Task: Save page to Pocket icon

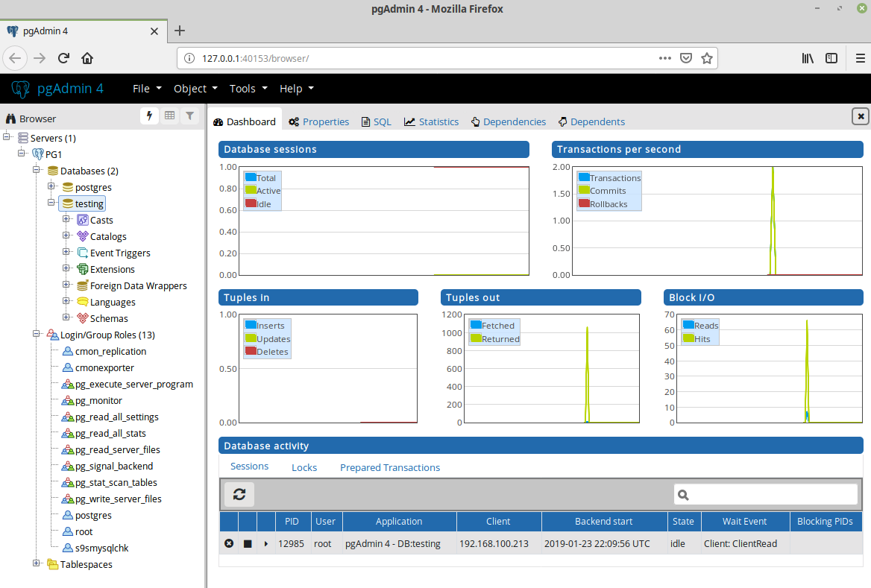Action: pos(686,58)
